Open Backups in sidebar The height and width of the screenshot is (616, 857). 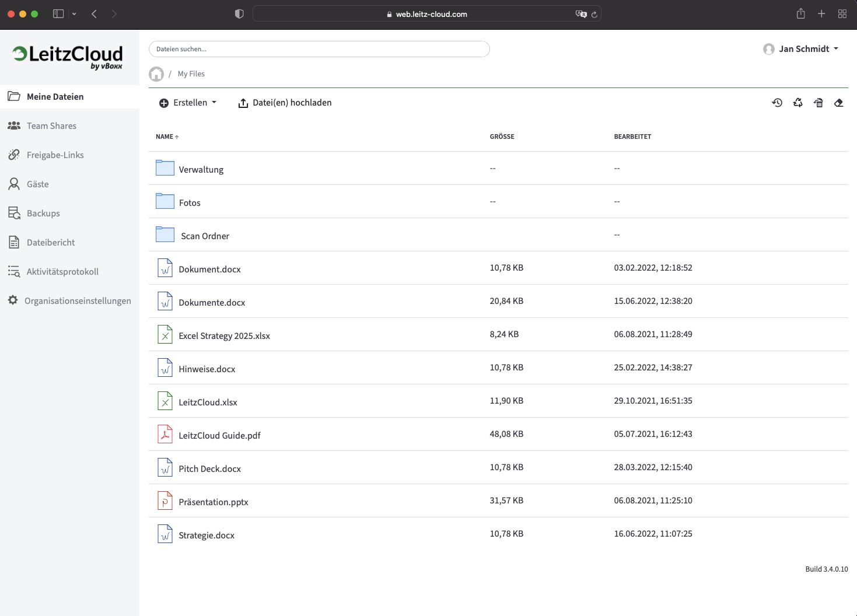point(69,213)
